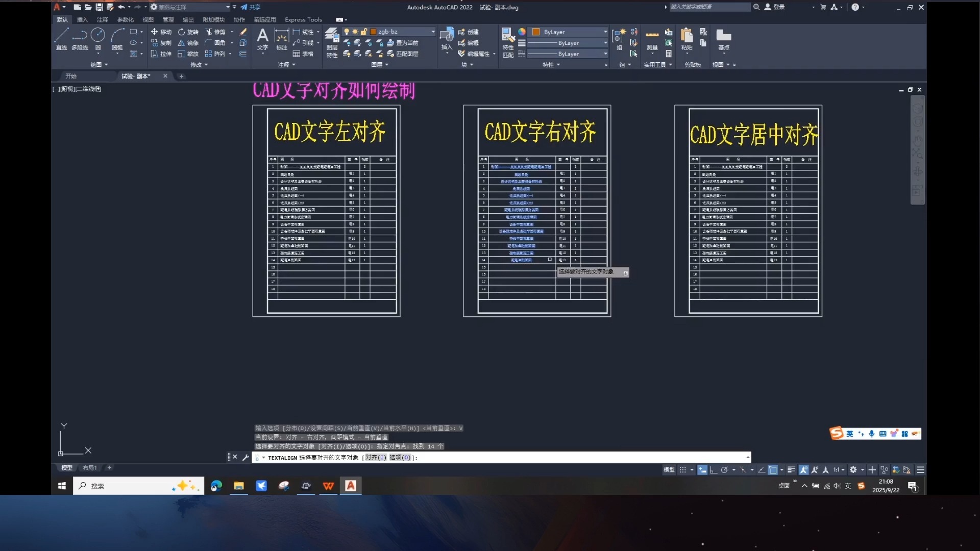Select the Polyline (多段线) tool

pyautogui.click(x=80, y=39)
